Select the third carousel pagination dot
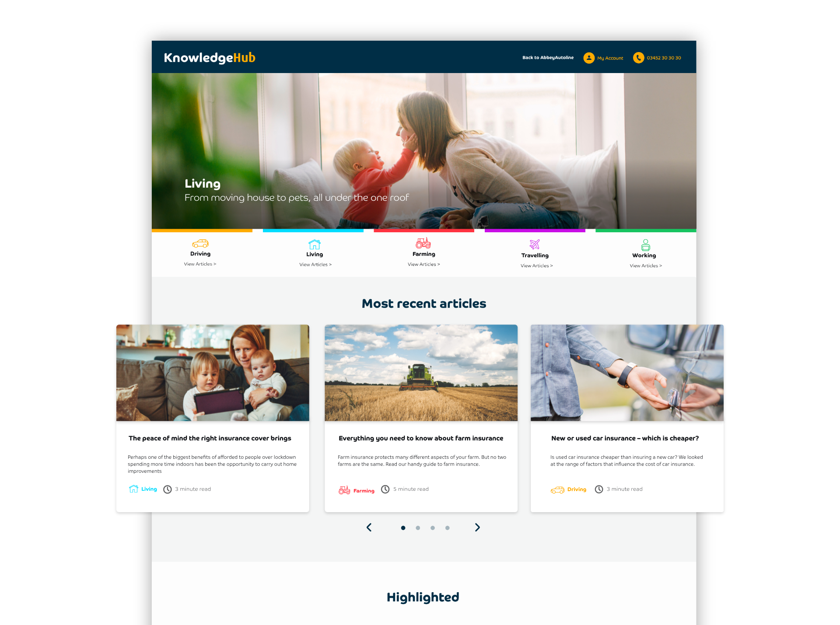The height and width of the screenshot is (625, 840). (433, 527)
